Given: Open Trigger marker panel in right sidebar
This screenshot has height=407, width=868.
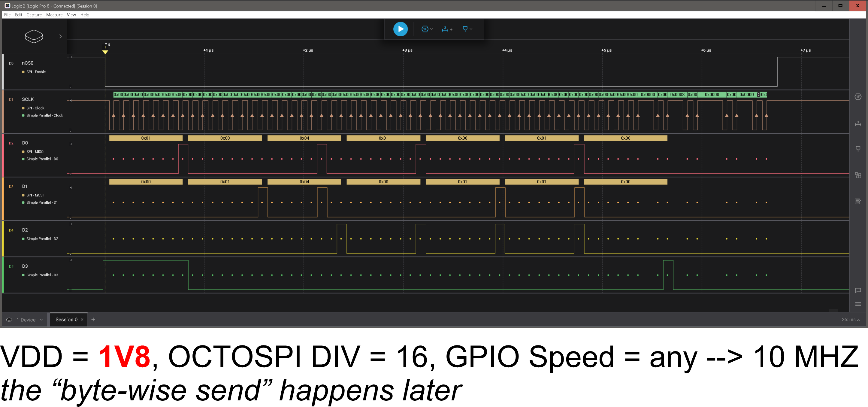Looking at the screenshot, I should tap(858, 149).
